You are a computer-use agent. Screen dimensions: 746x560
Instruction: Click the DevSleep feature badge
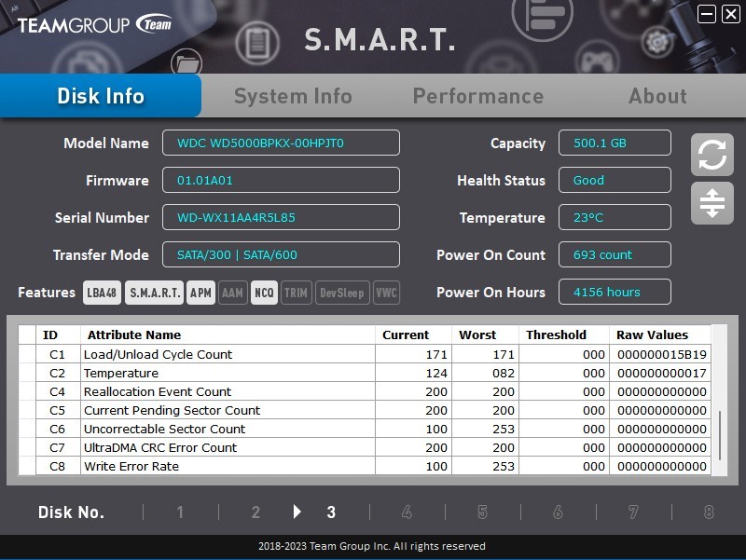click(342, 293)
